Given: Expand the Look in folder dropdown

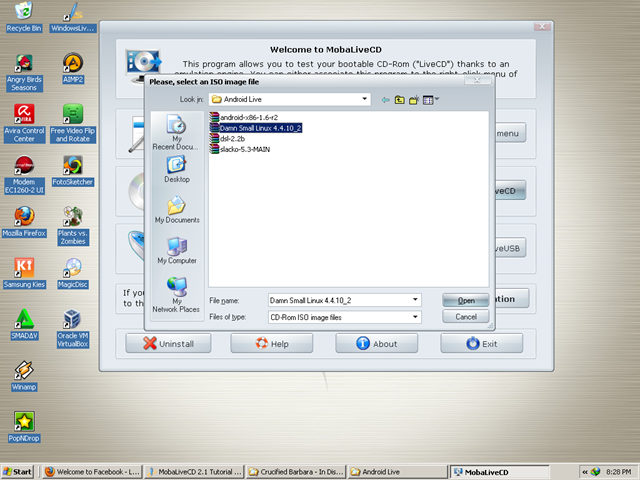Looking at the screenshot, I should [364, 99].
